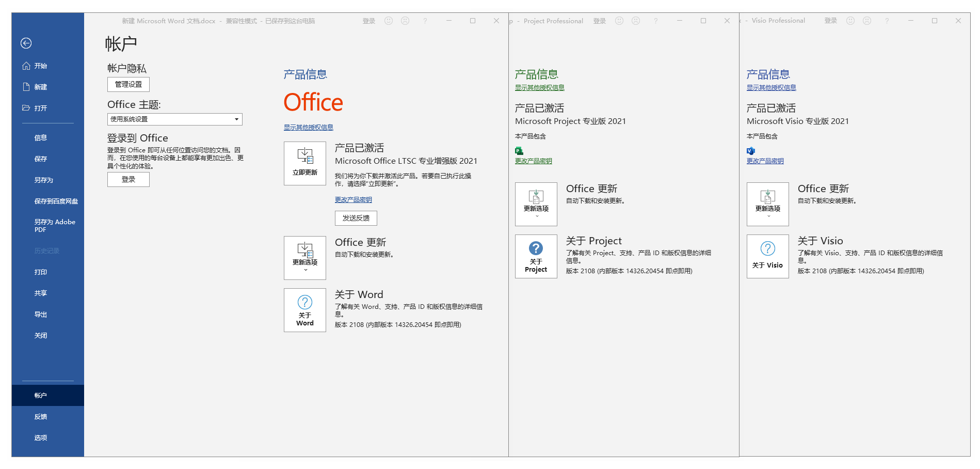
Task: Click the smiley feedback icon in Visio title bar
Action: (850, 21)
